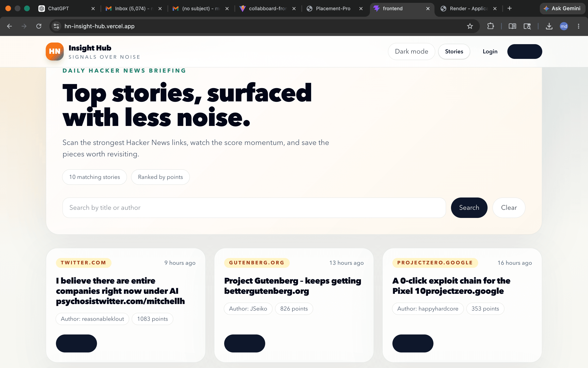Open the 'md' profile avatar
The height and width of the screenshot is (368, 588).
click(x=564, y=26)
